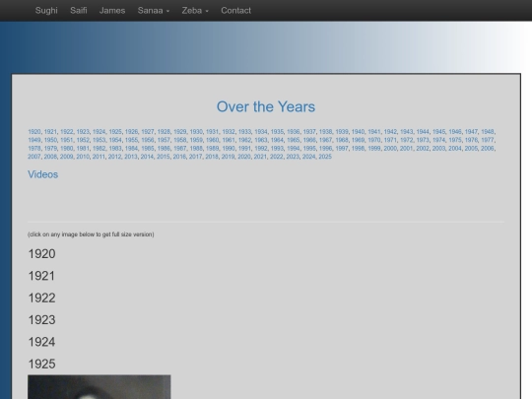Select the 1920 link in the year index
The image size is (532, 399).
(33, 132)
